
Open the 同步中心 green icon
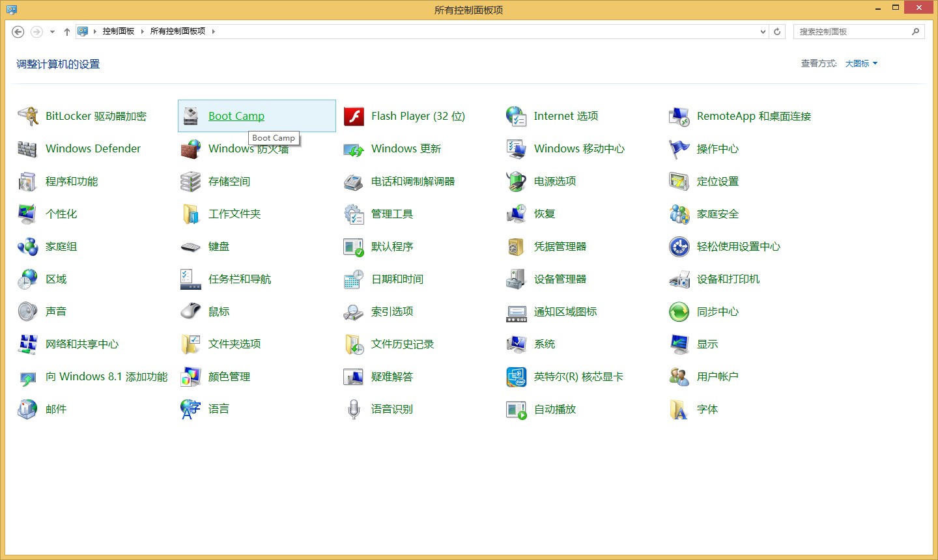pos(679,311)
